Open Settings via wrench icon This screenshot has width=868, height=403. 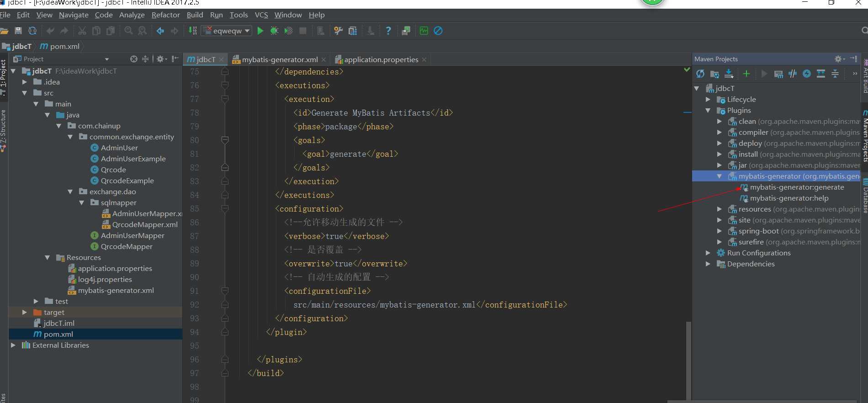coord(338,31)
